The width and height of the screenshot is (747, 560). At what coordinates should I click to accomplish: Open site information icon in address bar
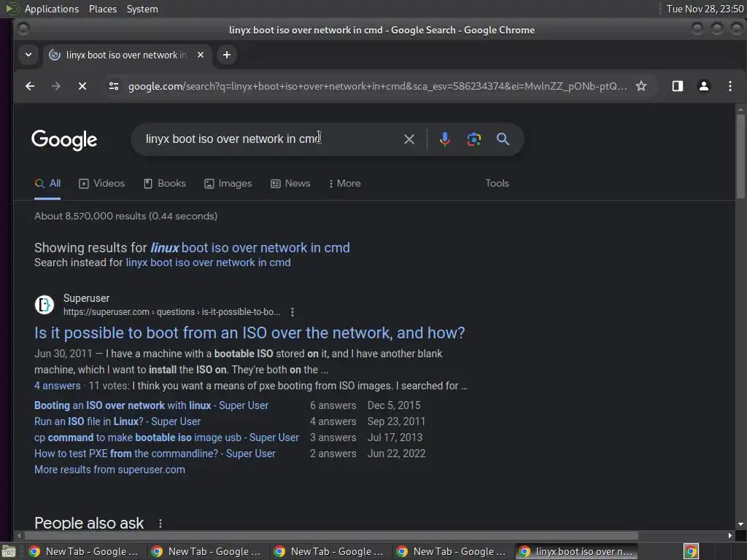pyautogui.click(x=113, y=86)
